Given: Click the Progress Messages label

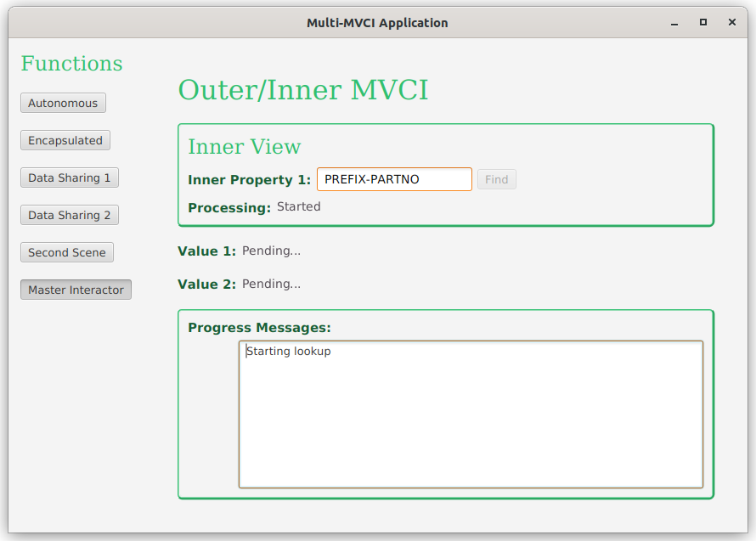Looking at the screenshot, I should click(x=259, y=328).
